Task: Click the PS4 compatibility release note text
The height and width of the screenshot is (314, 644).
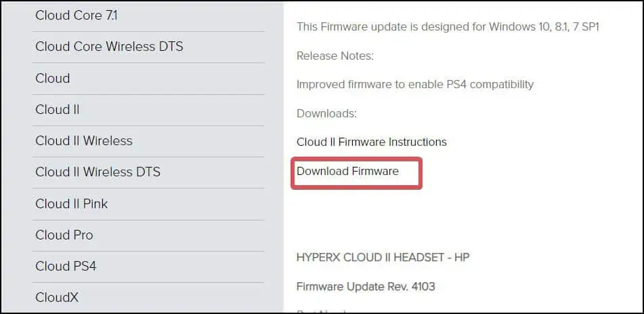Action: [x=415, y=85]
